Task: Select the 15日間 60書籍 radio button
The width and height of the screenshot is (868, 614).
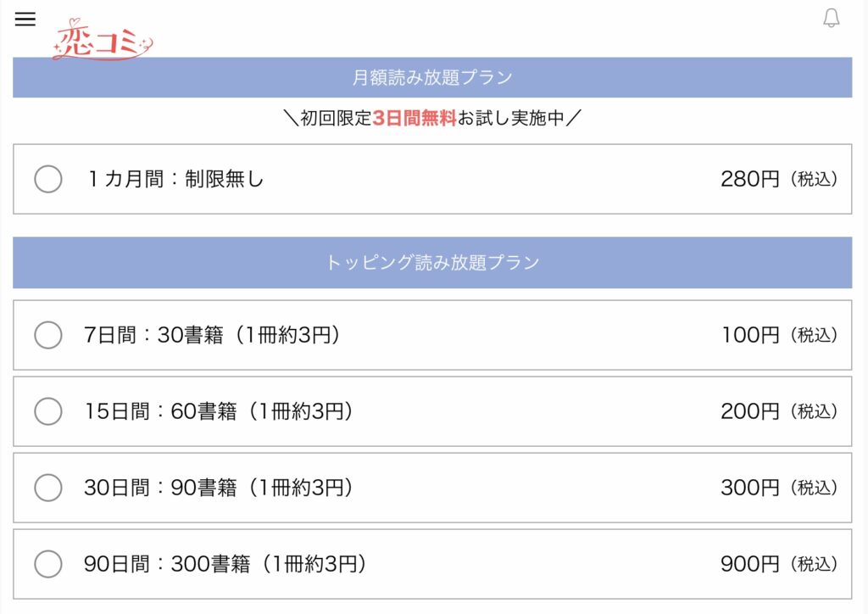Action: pos(48,411)
